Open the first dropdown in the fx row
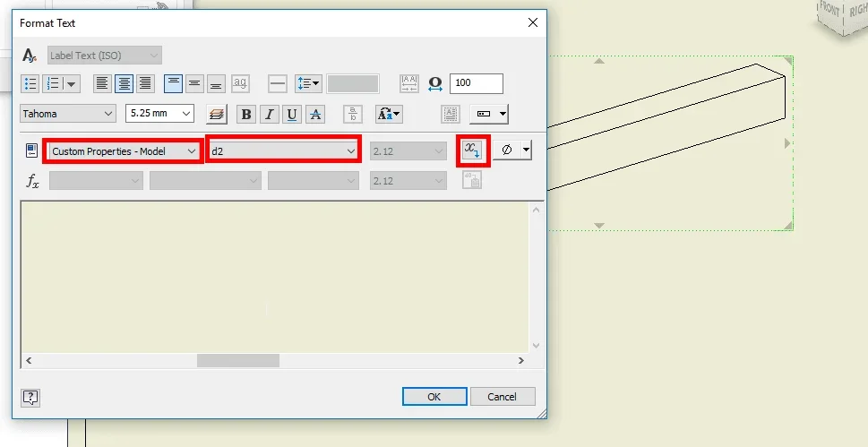The height and width of the screenshot is (447, 868). (x=96, y=181)
